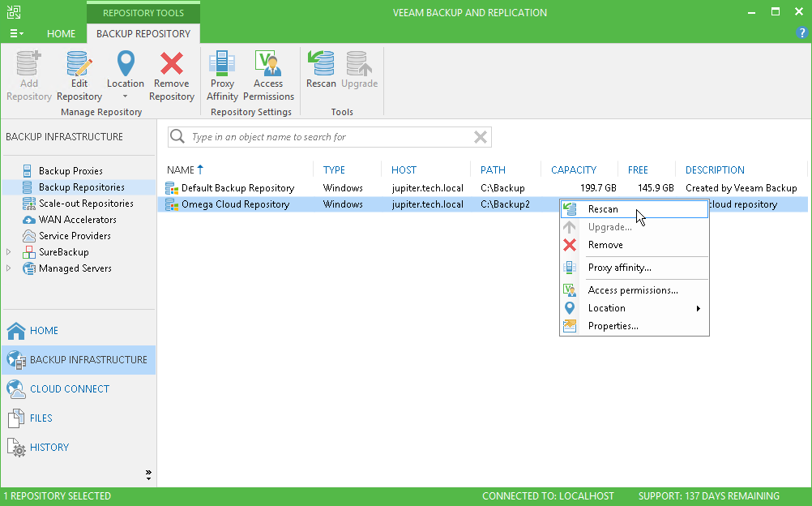This screenshot has height=506, width=812.
Task: Click the navigation pane overflow chevron
Action: [148, 474]
